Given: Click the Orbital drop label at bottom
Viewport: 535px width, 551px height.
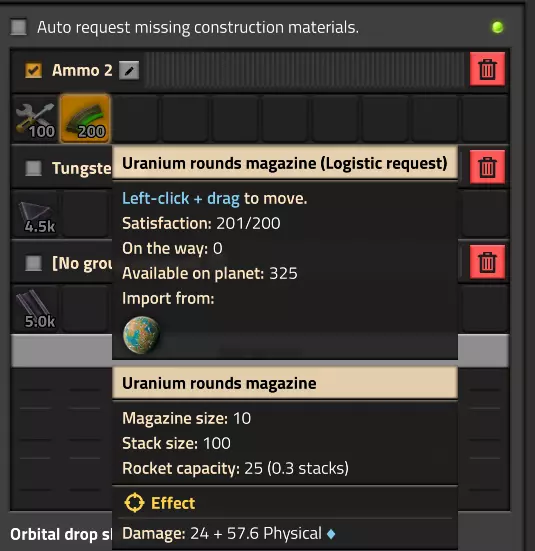Looking at the screenshot, I should 60,534.
